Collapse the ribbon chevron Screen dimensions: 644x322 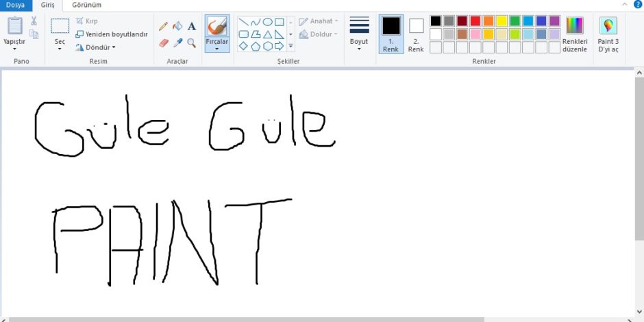(625, 5)
